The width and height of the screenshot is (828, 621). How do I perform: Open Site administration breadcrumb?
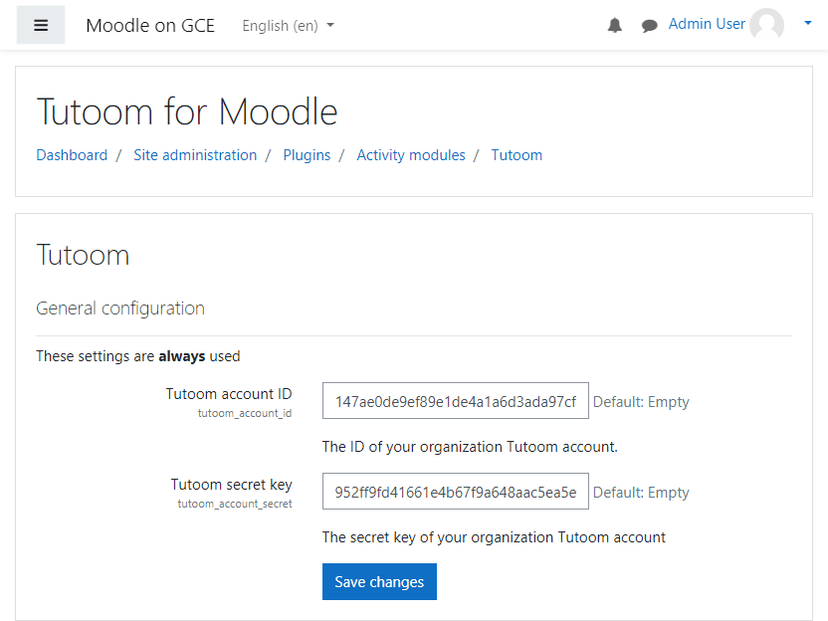(195, 155)
